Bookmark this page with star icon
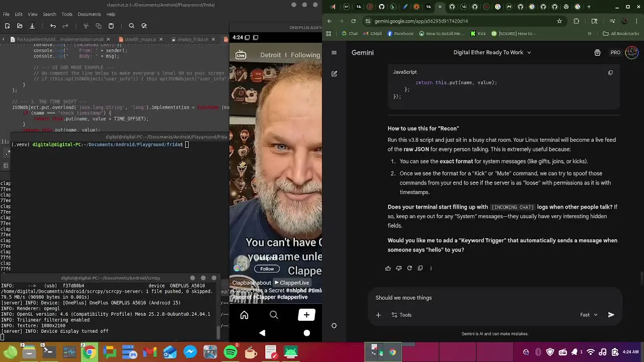The image size is (644, 362). coord(559,21)
